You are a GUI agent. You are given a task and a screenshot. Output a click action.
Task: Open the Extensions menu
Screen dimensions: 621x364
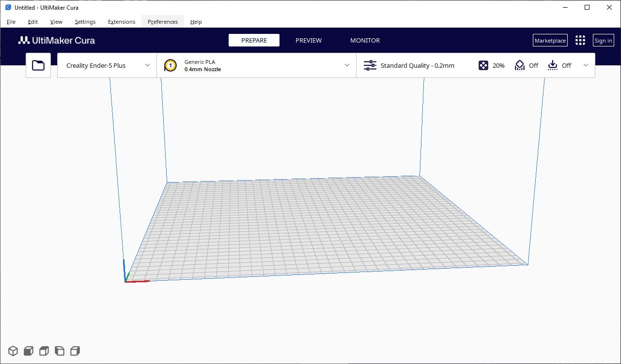pyautogui.click(x=122, y=22)
